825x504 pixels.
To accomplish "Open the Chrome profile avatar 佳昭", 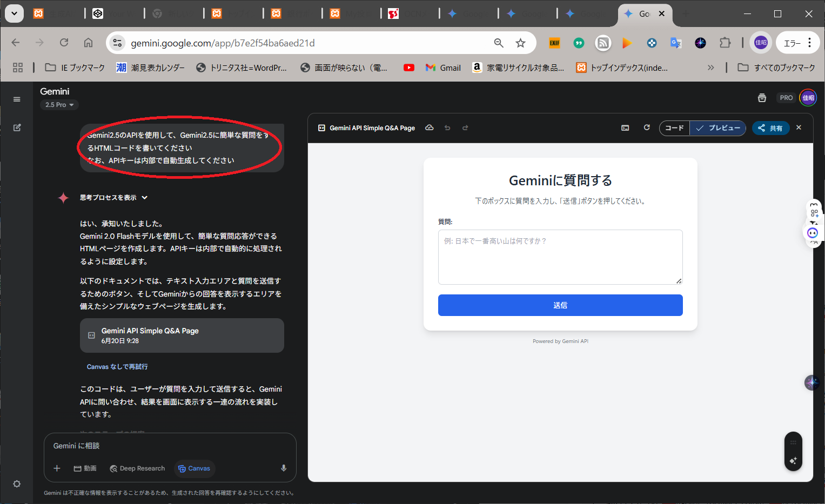I will (761, 43).
